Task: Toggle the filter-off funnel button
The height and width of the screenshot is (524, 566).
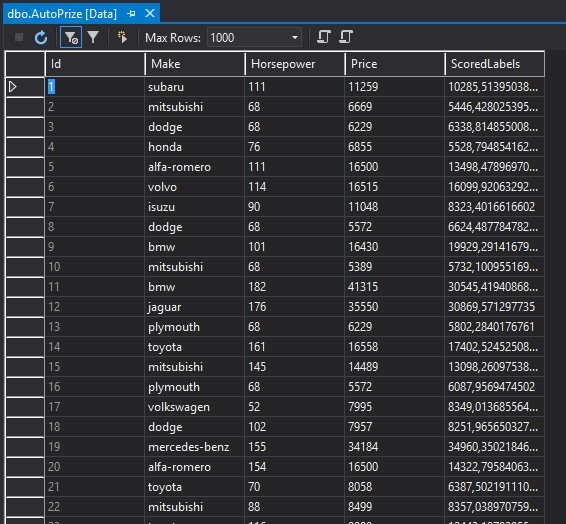Action: [x=71, y=37]
